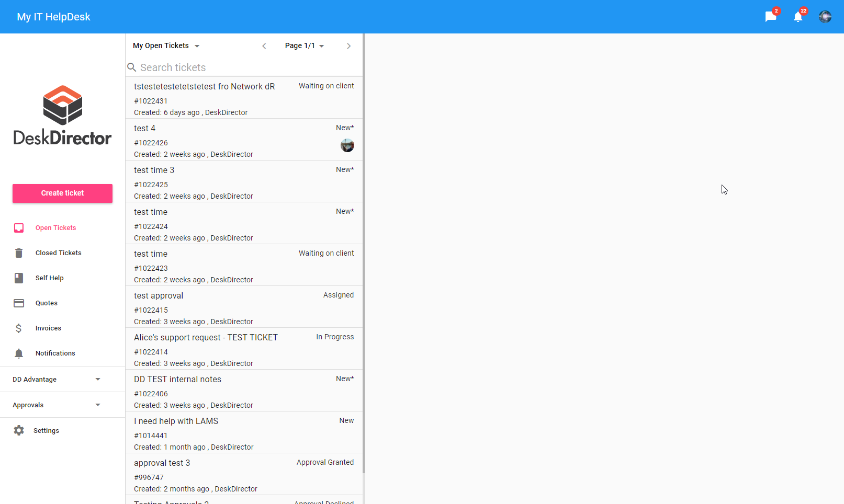Open ticket #1022423 test time
Screen dimensions: 844x504
244,265
